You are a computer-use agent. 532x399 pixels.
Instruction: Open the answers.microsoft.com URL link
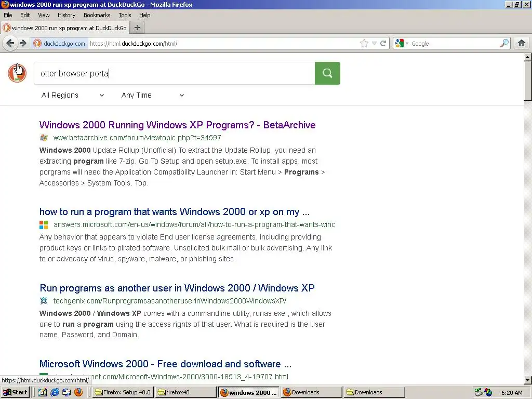194,224
